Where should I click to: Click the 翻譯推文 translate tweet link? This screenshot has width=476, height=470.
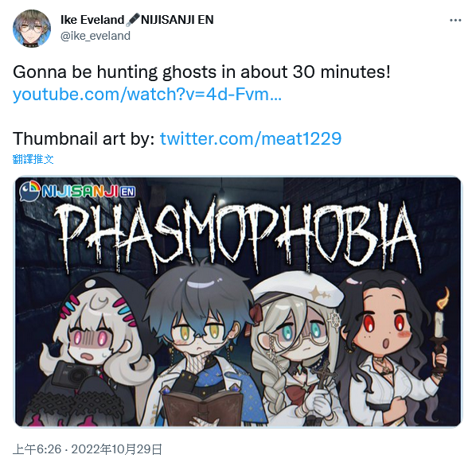tap(33, 159)
